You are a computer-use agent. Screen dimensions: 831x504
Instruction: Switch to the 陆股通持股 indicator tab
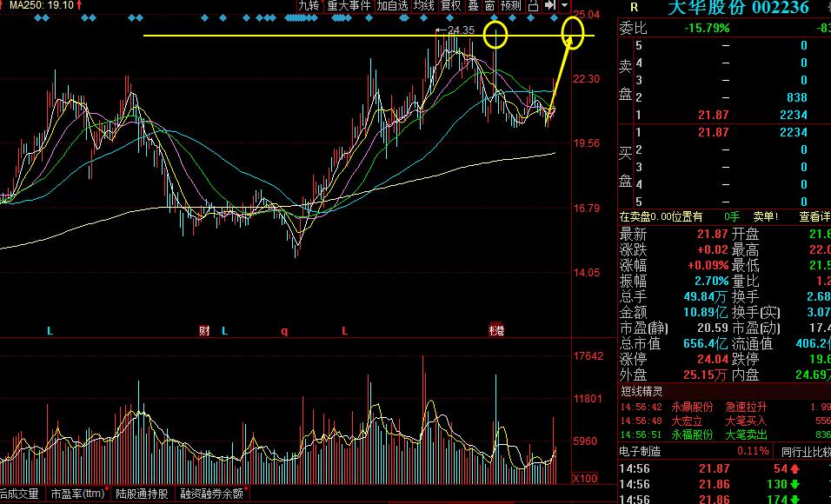142,494
